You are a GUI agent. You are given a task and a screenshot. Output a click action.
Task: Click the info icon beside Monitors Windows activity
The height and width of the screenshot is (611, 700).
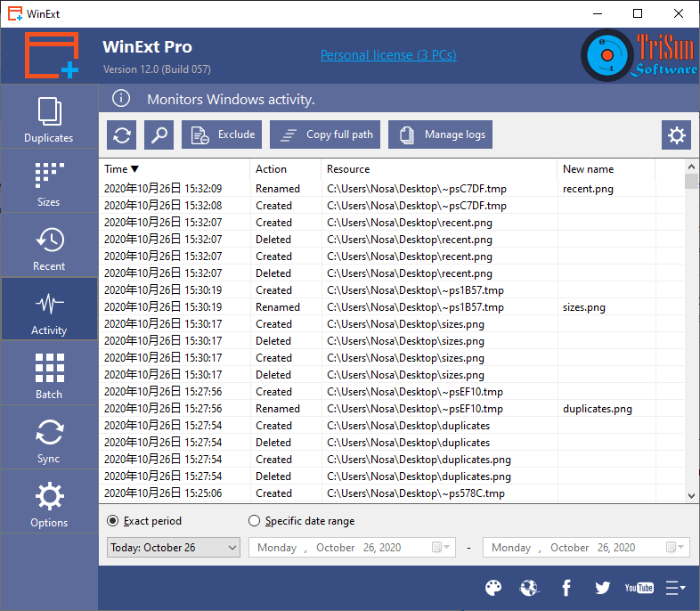(121, 98)
